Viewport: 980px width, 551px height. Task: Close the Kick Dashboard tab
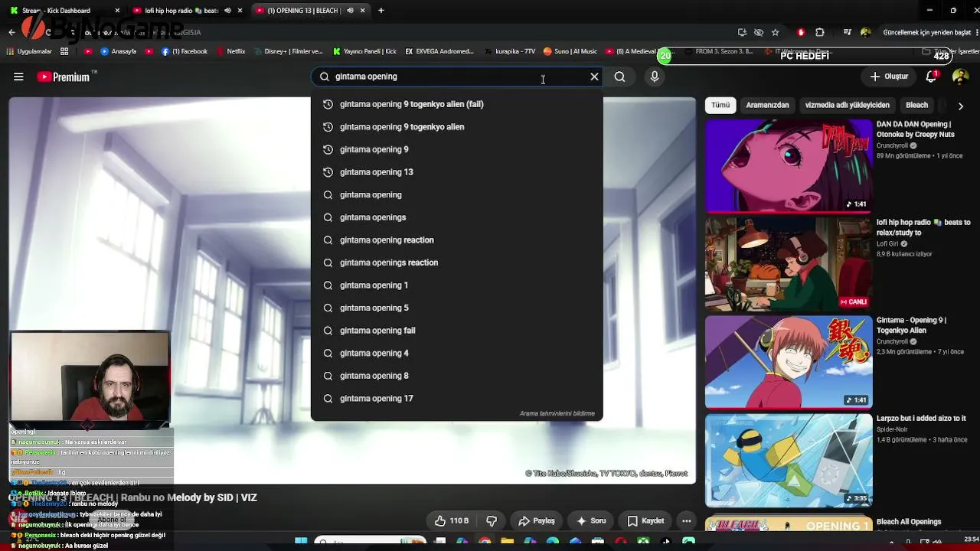[117, 11]
